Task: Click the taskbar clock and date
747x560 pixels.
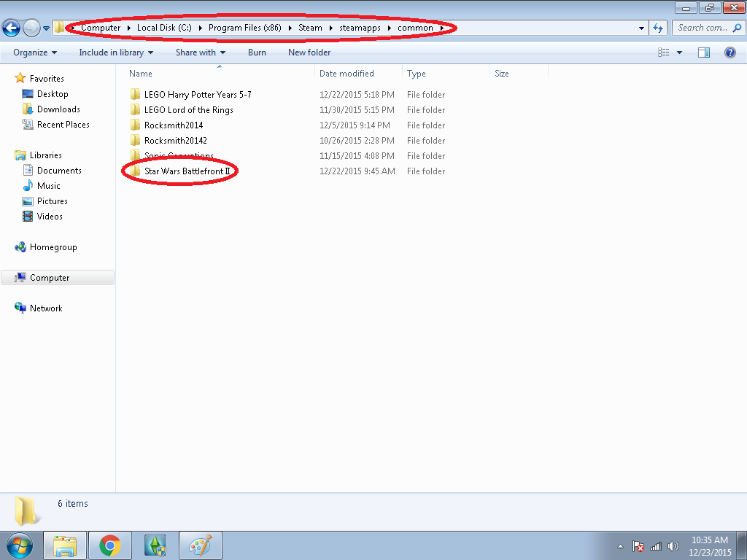Action: pos(710,546)
